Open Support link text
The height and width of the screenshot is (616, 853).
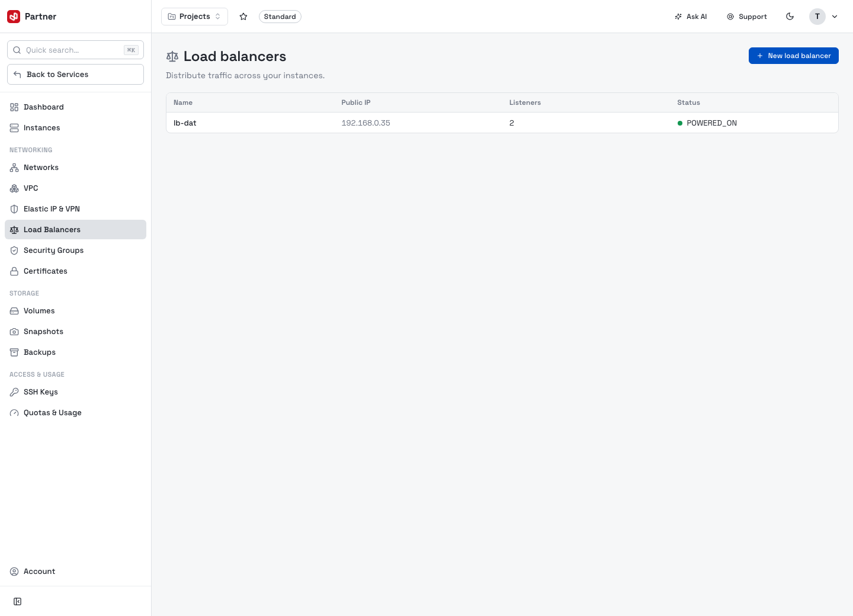tap(753, 17)
